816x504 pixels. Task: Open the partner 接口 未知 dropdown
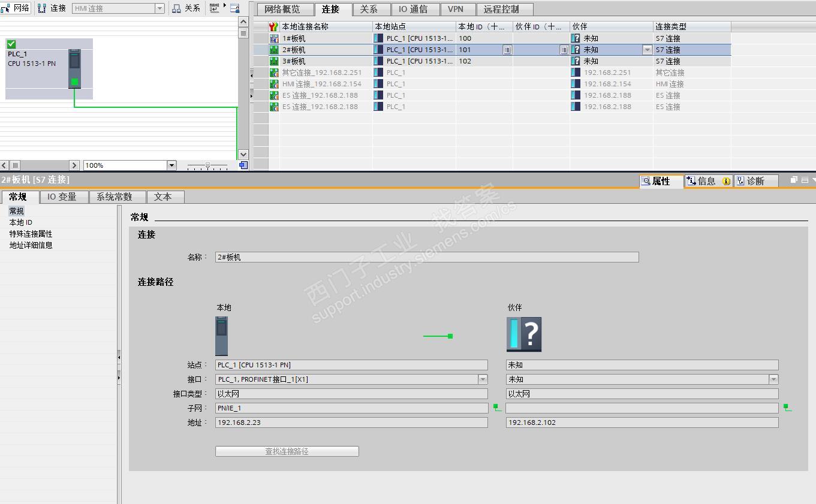coord(773,379)
